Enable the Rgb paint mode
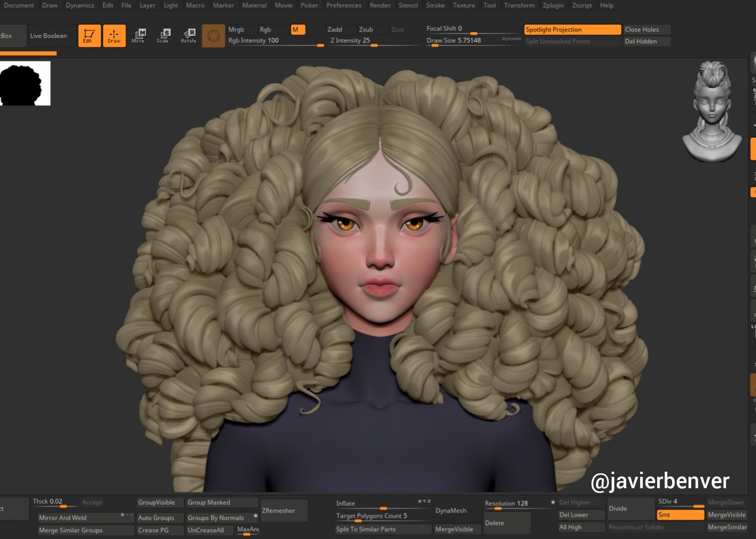 click(273, 30)
